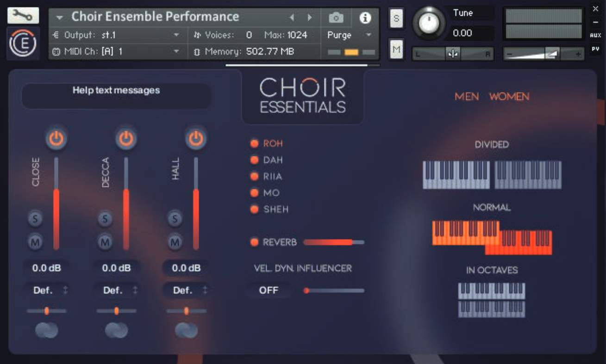
Task: Click the REVERB amount slider
Action: [x=333, y=242]
